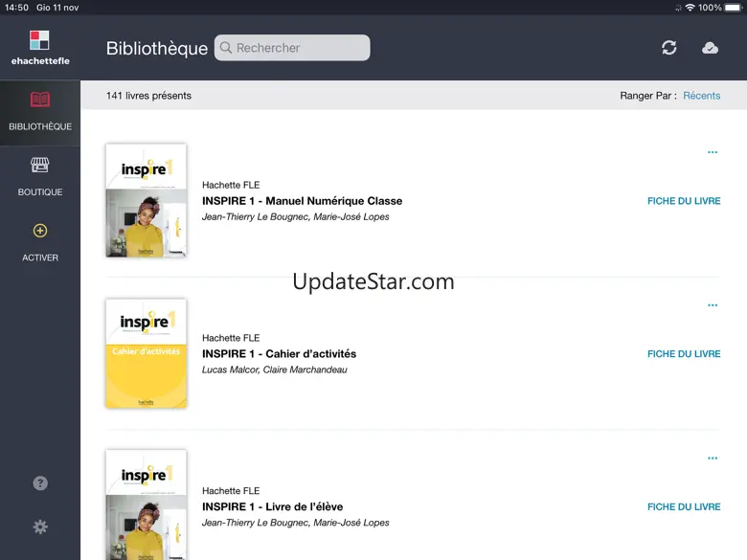Click the INSPIRE 1 - Cahier d'activités title

click(279, 354)
